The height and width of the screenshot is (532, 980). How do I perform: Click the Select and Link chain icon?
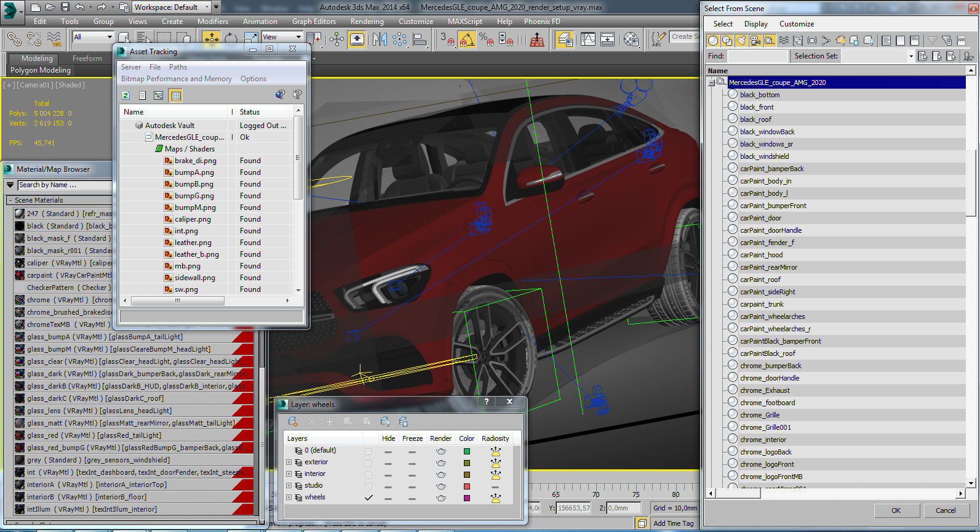13,39
